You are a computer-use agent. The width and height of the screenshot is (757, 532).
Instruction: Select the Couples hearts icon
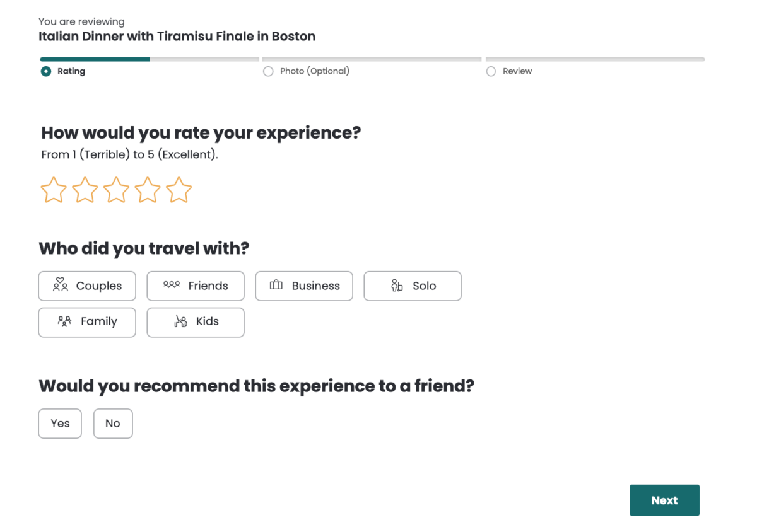60,285
